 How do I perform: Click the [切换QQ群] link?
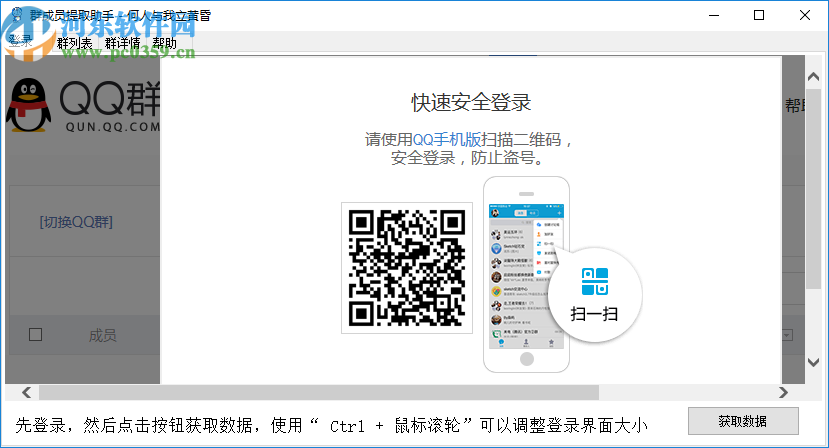point(76,222)
